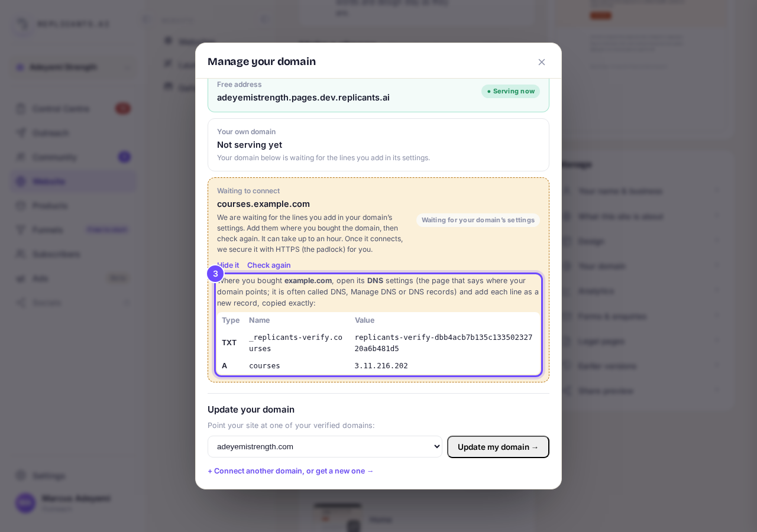Click the Products icon in sidebar
This screenshot has width=757, height=532.
click(21, 206)
